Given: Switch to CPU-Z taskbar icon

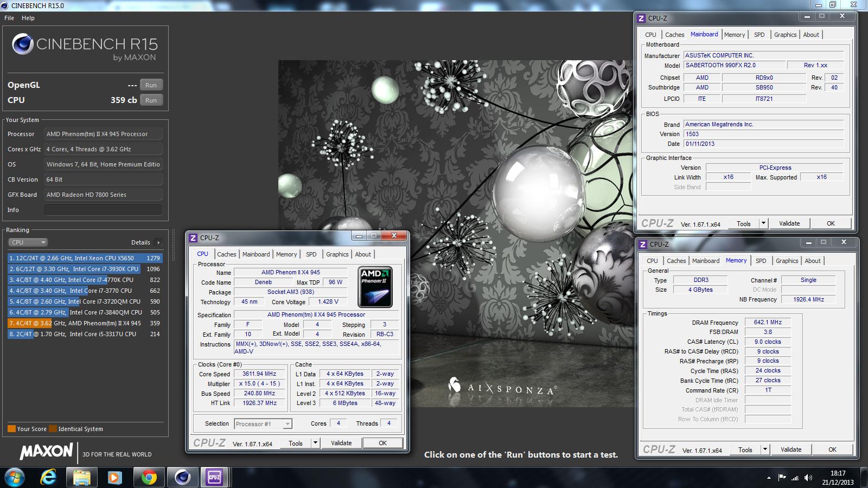Looking at the screenshot, I should (214, 477).
